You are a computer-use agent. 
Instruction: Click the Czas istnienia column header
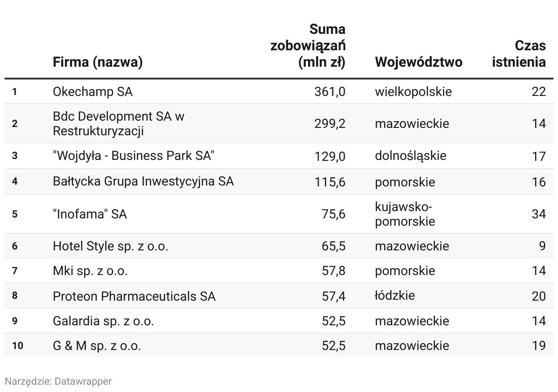click(519, 53)
